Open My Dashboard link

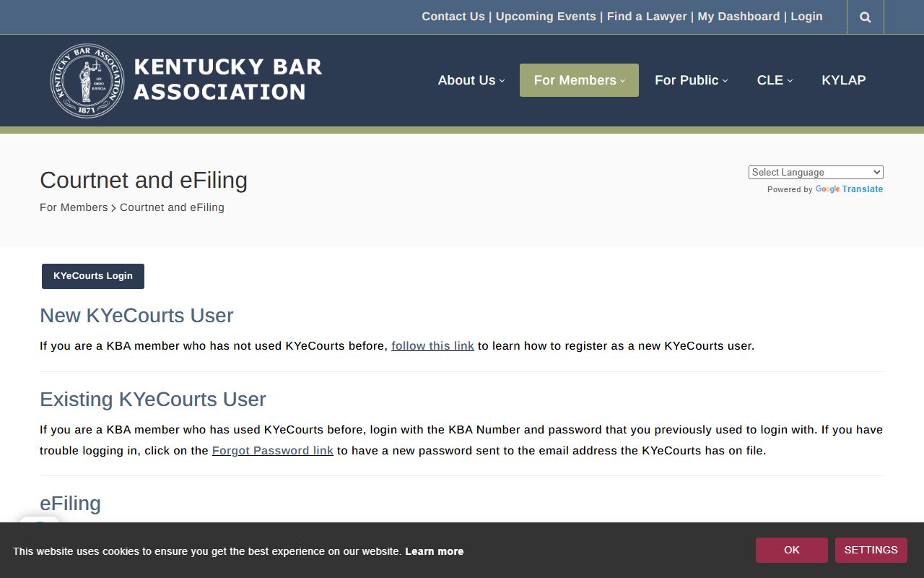point(738,16)
